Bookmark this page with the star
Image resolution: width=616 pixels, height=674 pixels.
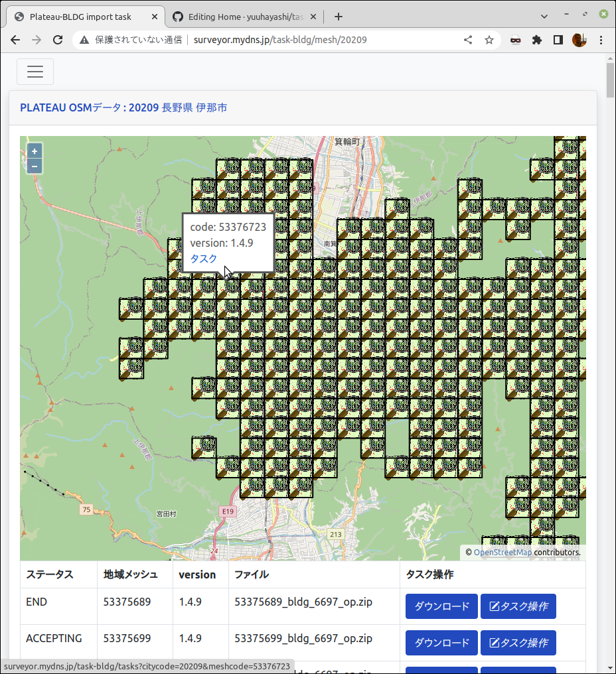(x=489, y=40)
